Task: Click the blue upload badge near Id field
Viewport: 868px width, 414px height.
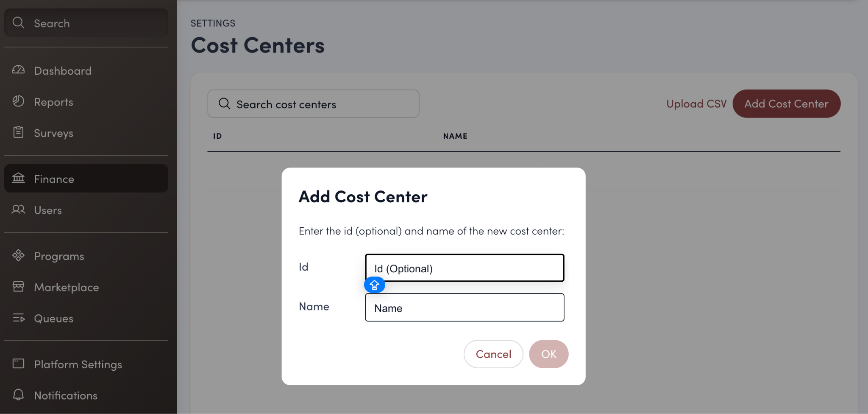Action: [x=374, y=285]
